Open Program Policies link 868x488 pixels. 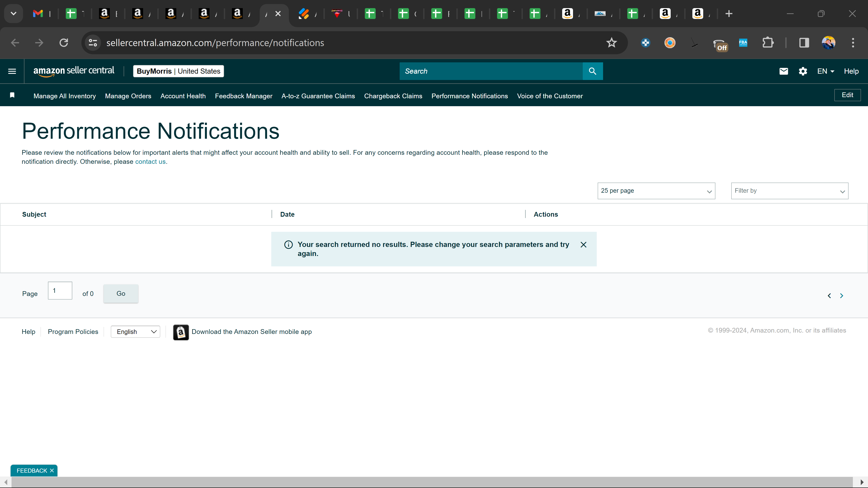(73, 332)
